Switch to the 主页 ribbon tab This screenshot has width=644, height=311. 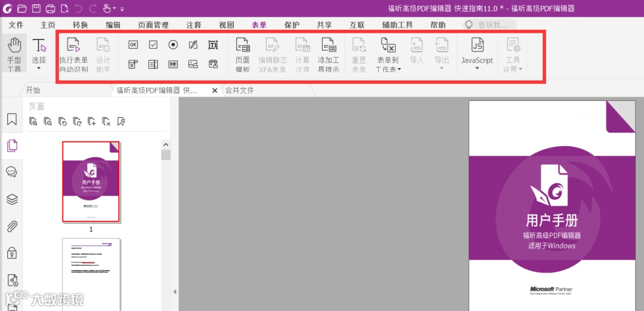pos(48,25)
